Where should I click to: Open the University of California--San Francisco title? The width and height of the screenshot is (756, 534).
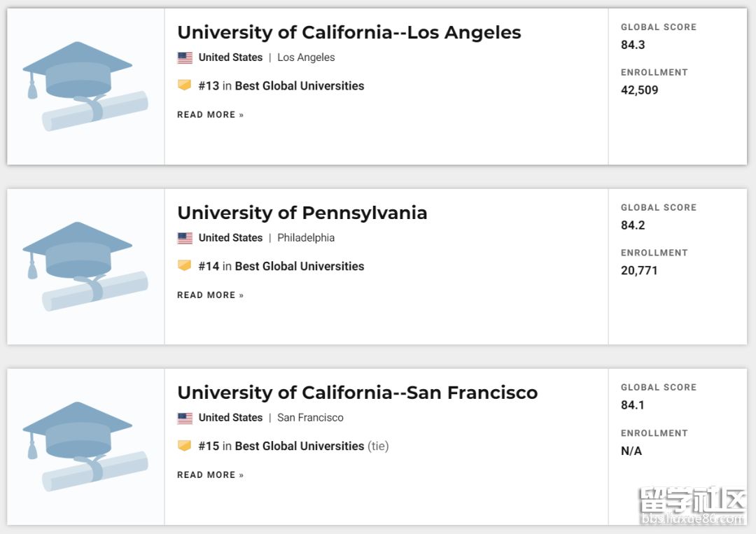tap(357, 393)
